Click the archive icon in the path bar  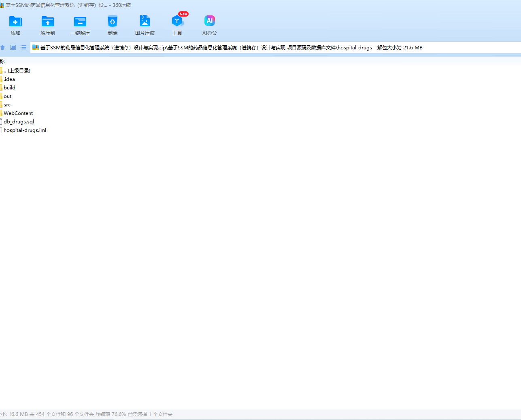pyautogui.click(x=36, y=47)
